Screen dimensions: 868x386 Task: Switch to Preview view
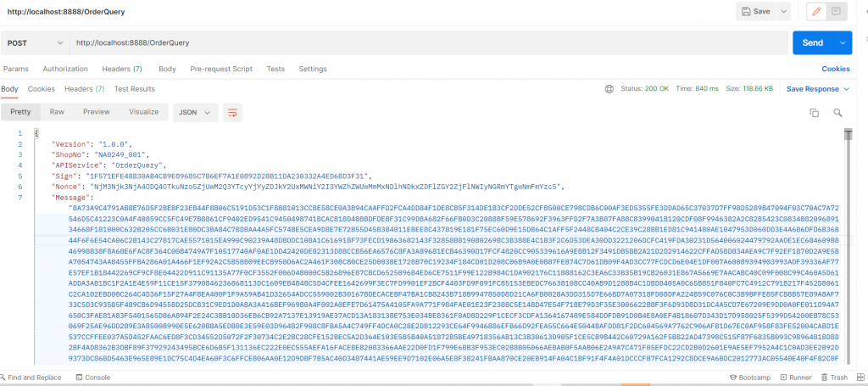(x=97, y=112)
